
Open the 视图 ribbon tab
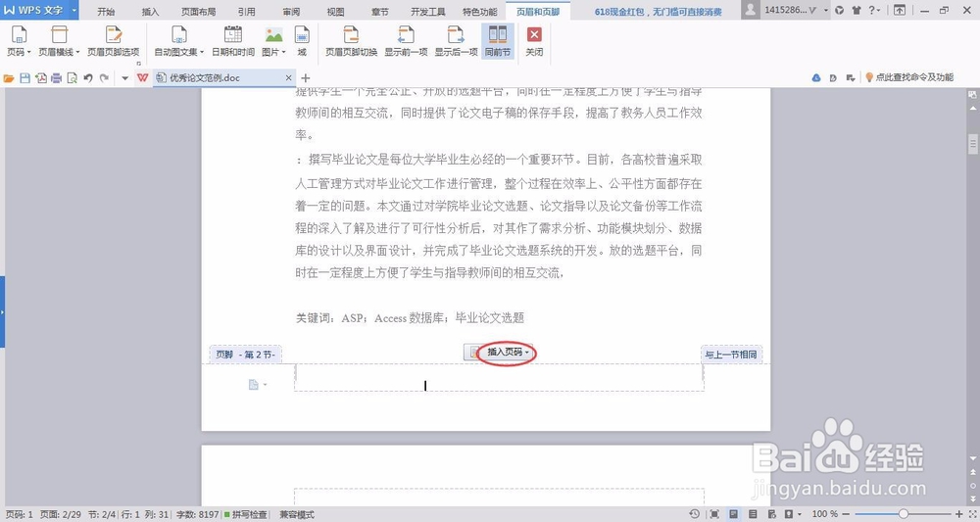click(335, 11)
